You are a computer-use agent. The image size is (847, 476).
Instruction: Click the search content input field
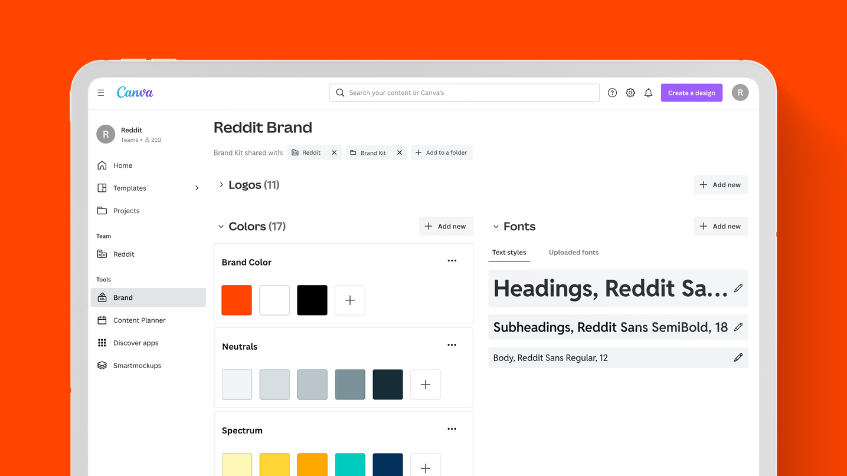coord(465,93)
